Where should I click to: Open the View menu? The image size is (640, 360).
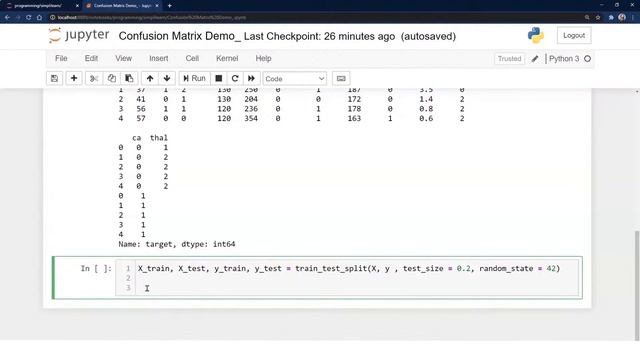click(123, 58)
